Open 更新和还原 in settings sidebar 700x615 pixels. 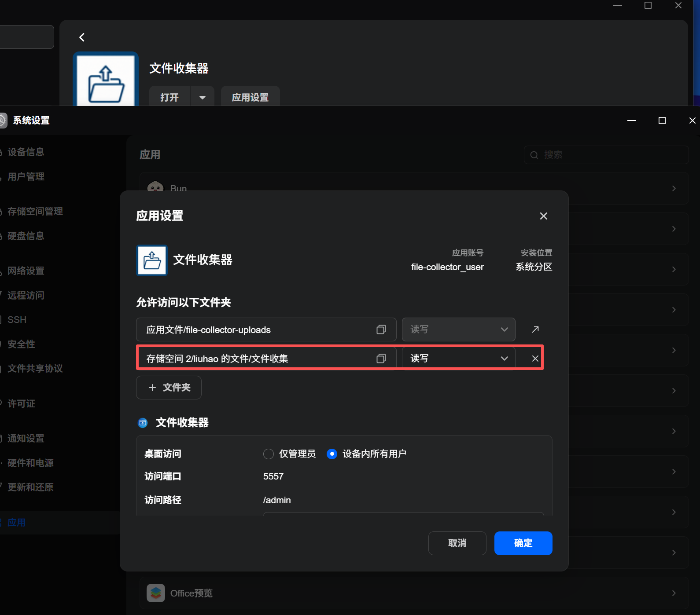pyautogui.click(x=30, y=487)
